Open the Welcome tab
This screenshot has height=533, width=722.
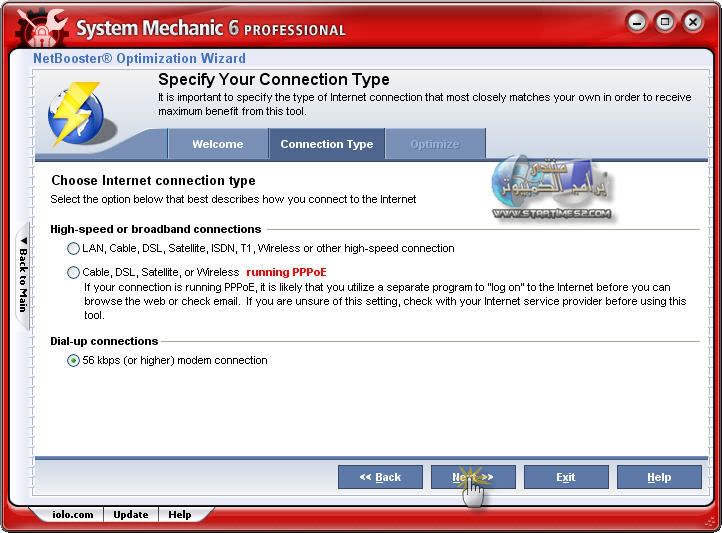pos(218,144)
